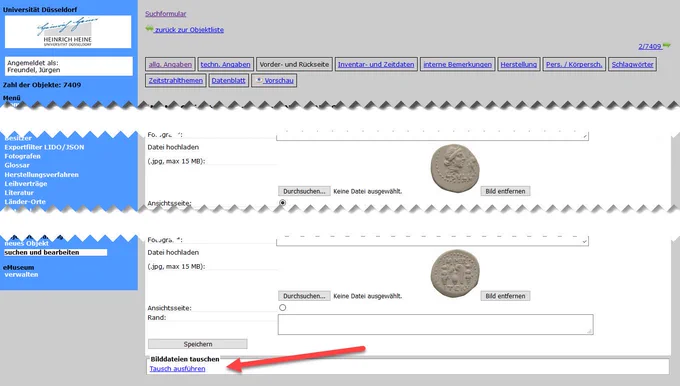
Task: Click the green next-record arrow beside 2/7409
Action: coord(667,45)
